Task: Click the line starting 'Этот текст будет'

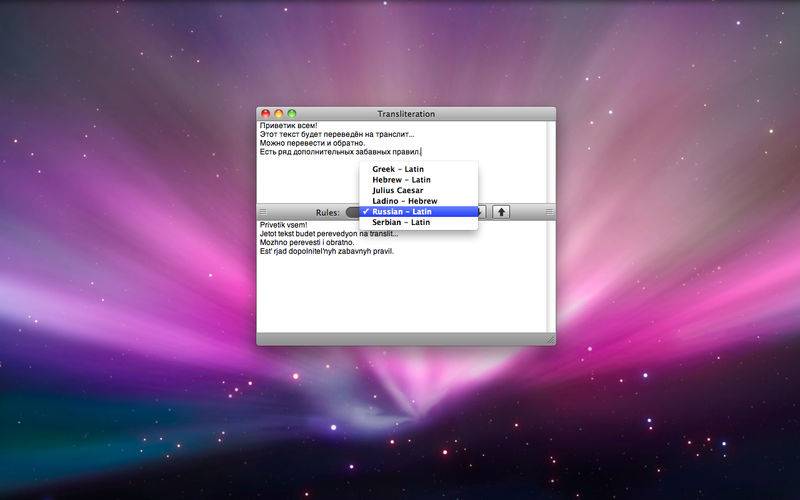Action: pos(337,135)
